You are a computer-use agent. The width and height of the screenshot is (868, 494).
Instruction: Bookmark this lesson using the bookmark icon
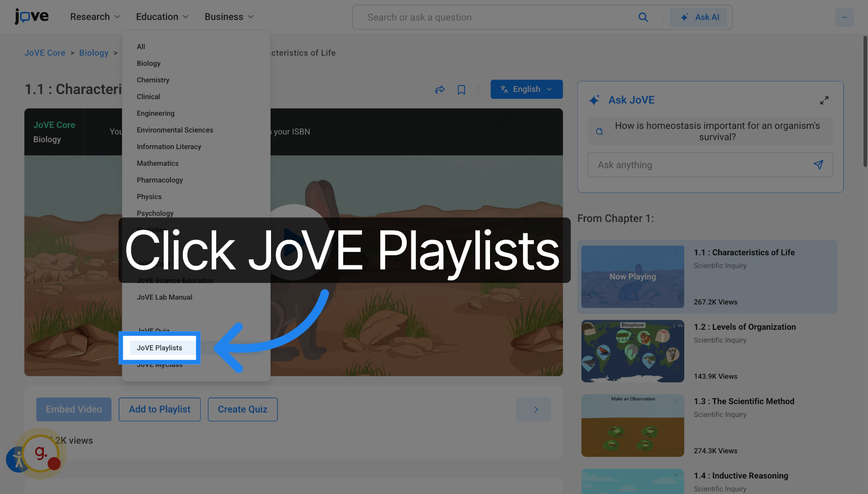tap(461, 89)
